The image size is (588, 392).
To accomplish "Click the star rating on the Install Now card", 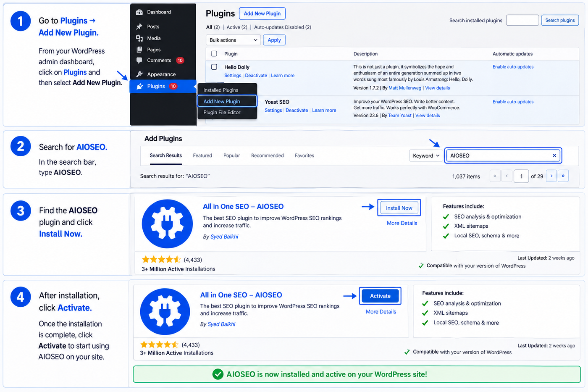I will click(161, 260).
